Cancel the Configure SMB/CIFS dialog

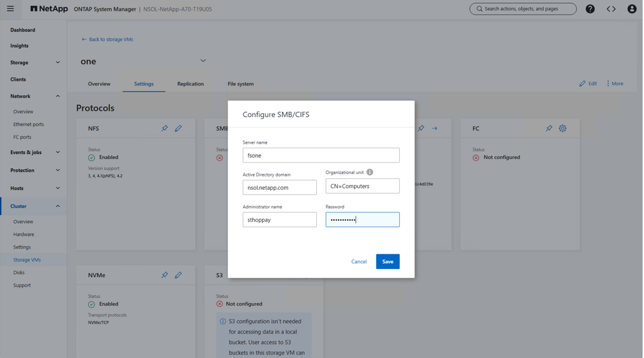click(358, 261)
